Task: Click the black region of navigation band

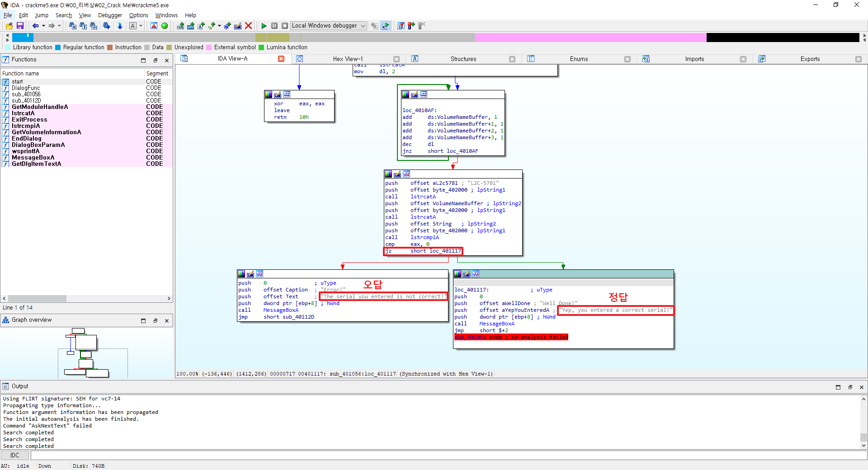Action: [x=783, y=38]
